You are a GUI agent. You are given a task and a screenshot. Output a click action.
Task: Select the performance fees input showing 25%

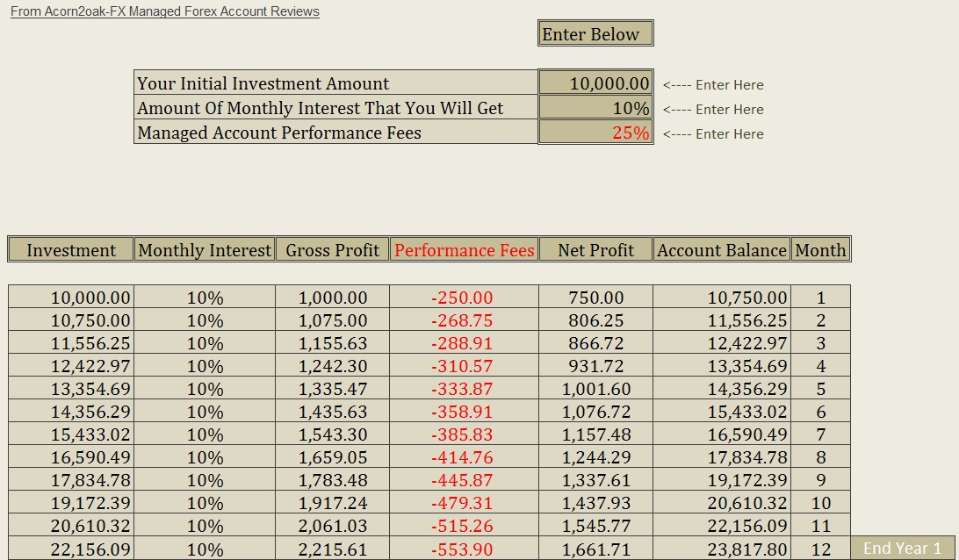(595, 132)
